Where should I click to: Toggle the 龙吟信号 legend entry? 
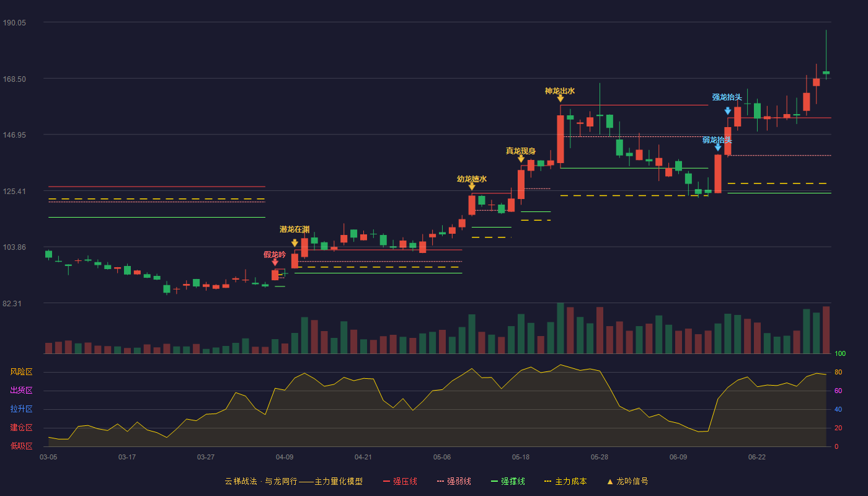[627, 481]
